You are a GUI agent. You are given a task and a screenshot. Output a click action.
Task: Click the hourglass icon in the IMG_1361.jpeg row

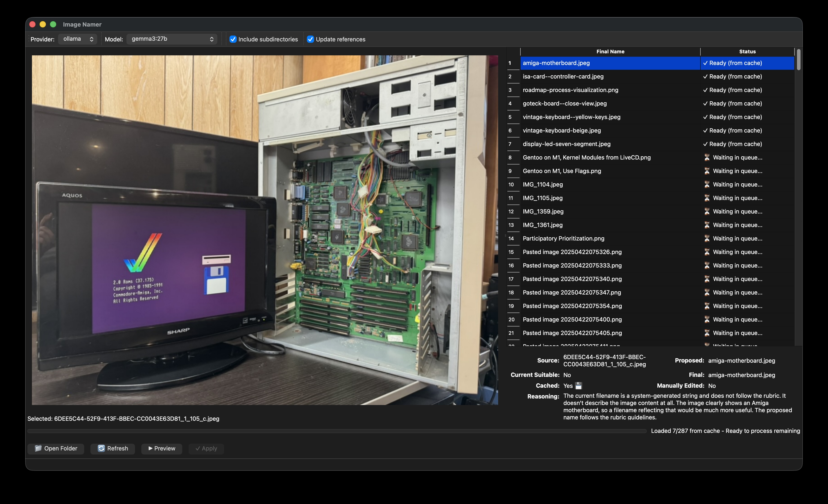707,225
